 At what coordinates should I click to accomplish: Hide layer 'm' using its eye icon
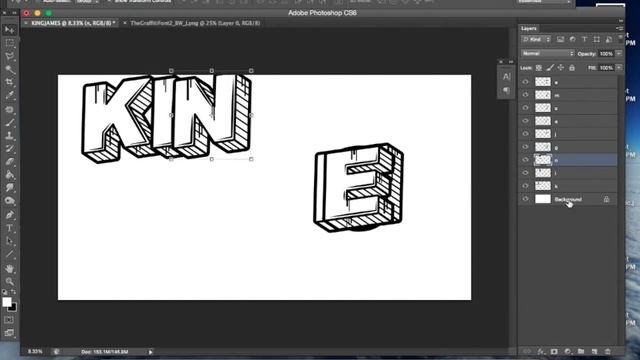point(525,95)
